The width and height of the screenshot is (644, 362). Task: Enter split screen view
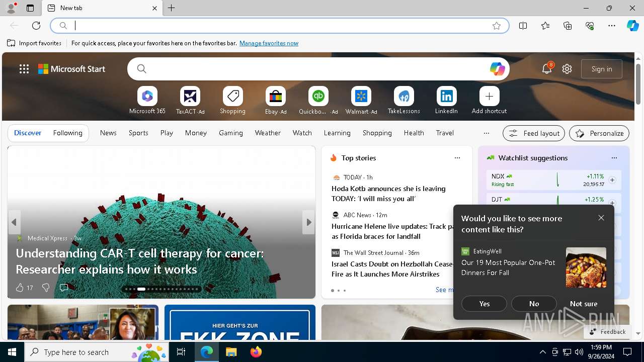coord(523,26)
